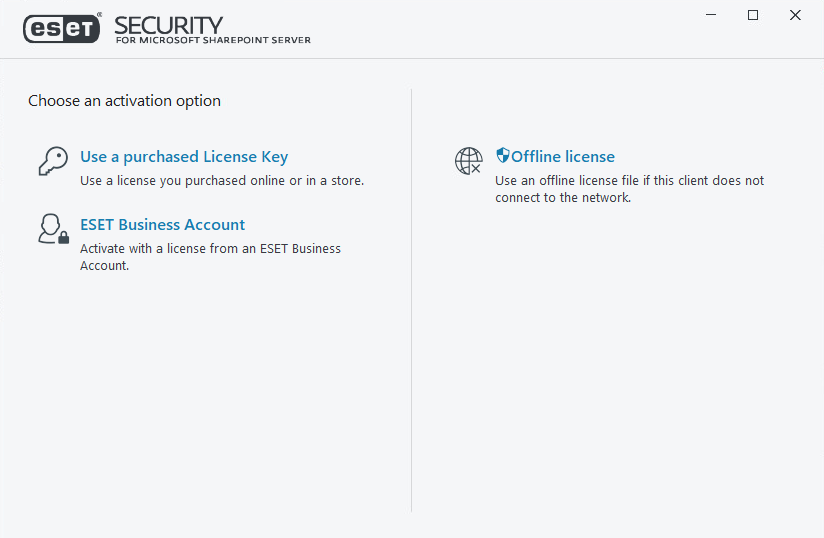Click the "Use an offline license file" description
This screenshot has height=538, width=824.
pyautogui.click(x=629, y=181)
